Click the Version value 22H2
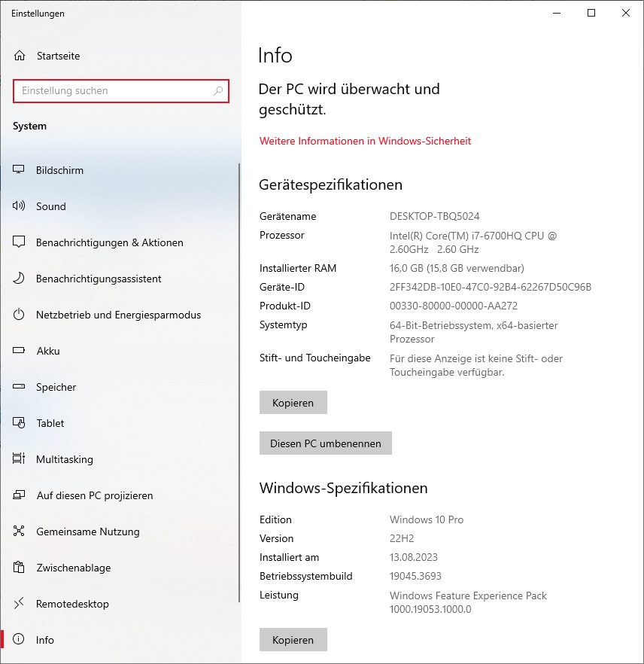This screenshot has height=664, width=644. click(402, 538)
